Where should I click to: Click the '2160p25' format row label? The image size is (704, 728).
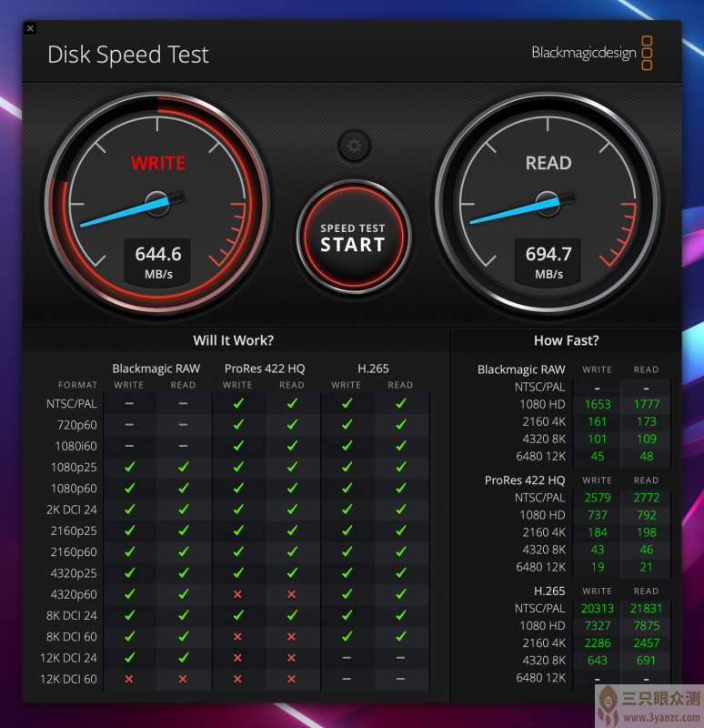point(74,531)
